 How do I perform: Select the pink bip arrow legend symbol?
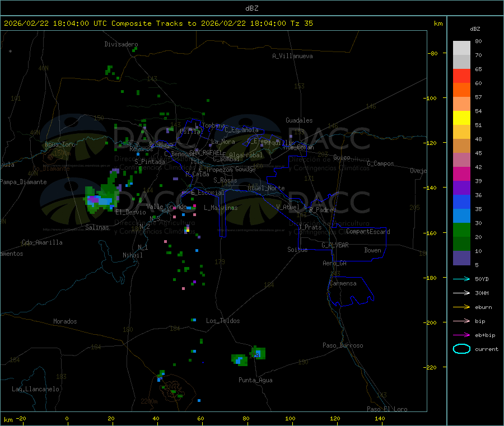(461, 321)
